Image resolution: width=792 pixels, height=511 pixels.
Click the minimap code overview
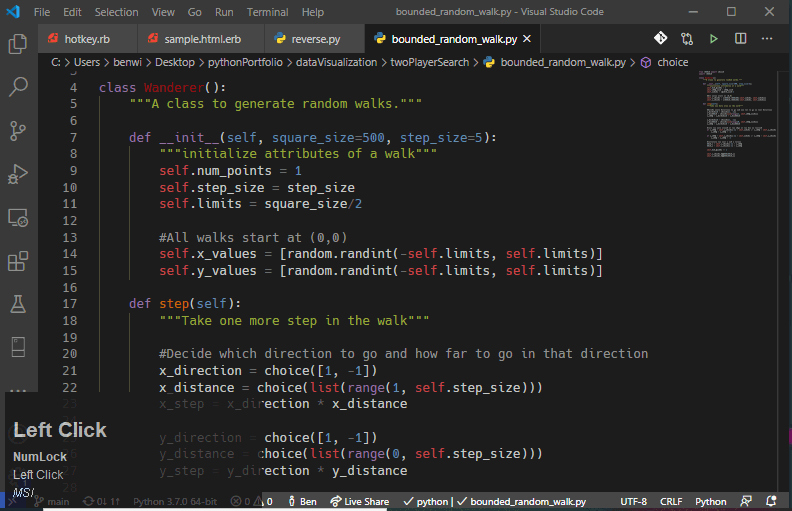point(738,114)
